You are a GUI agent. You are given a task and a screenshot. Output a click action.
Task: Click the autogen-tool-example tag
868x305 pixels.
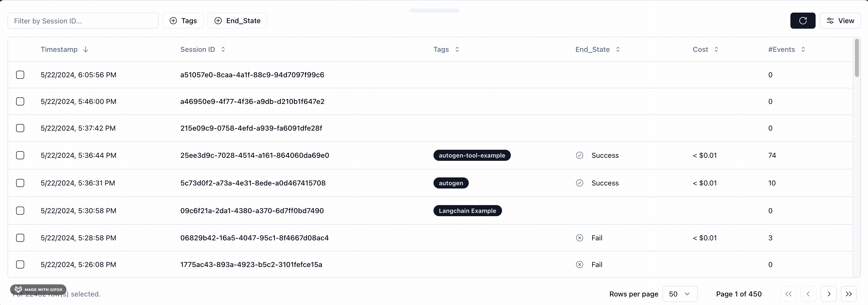(472, 155)
